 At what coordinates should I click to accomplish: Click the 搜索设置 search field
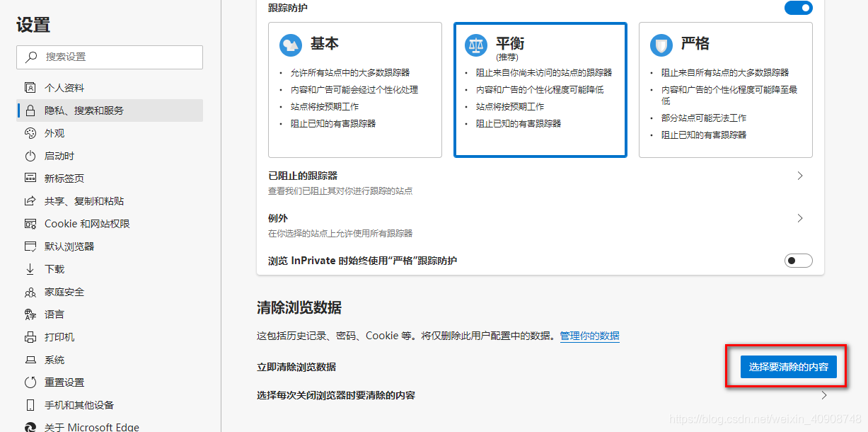click(110, 57)
